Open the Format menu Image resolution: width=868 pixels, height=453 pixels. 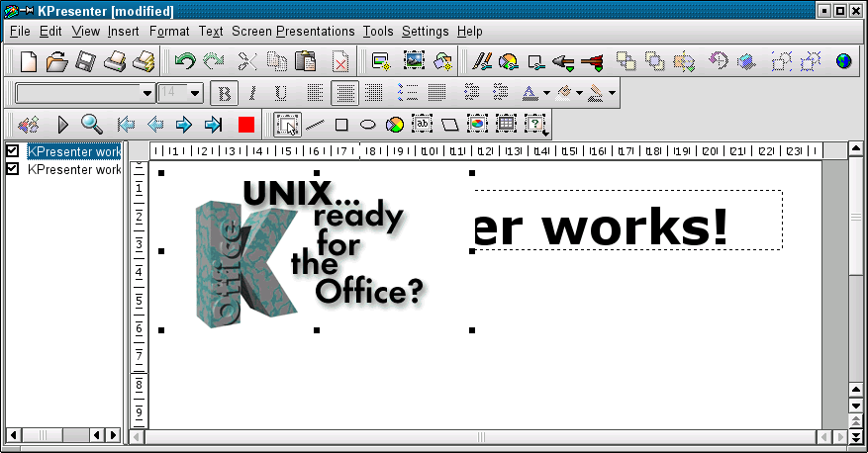[169, 32]
